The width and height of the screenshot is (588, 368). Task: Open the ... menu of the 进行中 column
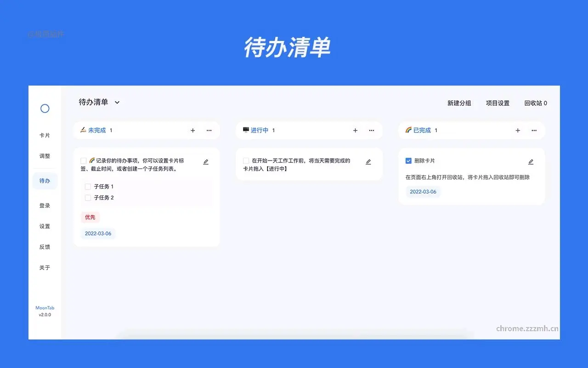click(x=372, y=130)
